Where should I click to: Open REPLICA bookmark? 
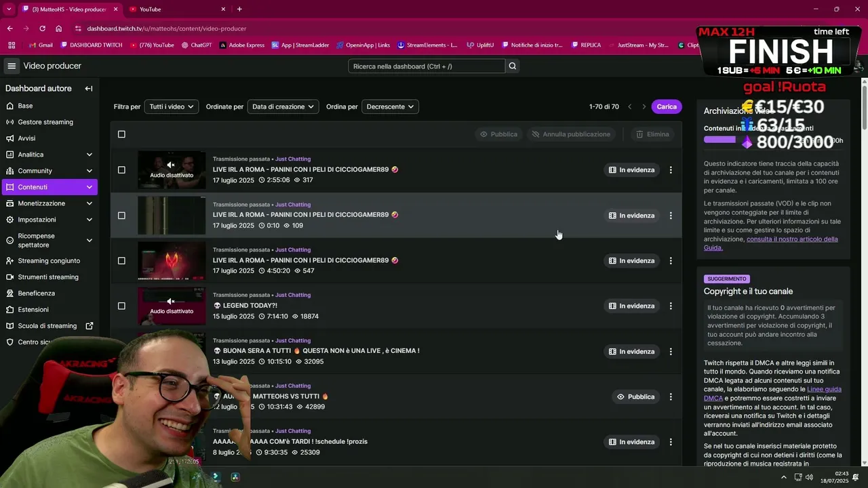(x=586, y=45)
